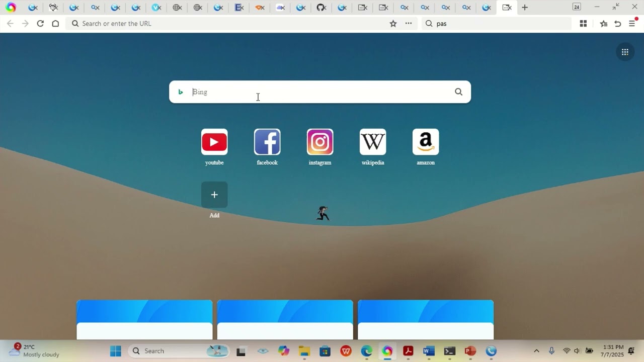Open the third news card thumbnail
The height and width of the screenshot is (362, 644).
[426, 320]
